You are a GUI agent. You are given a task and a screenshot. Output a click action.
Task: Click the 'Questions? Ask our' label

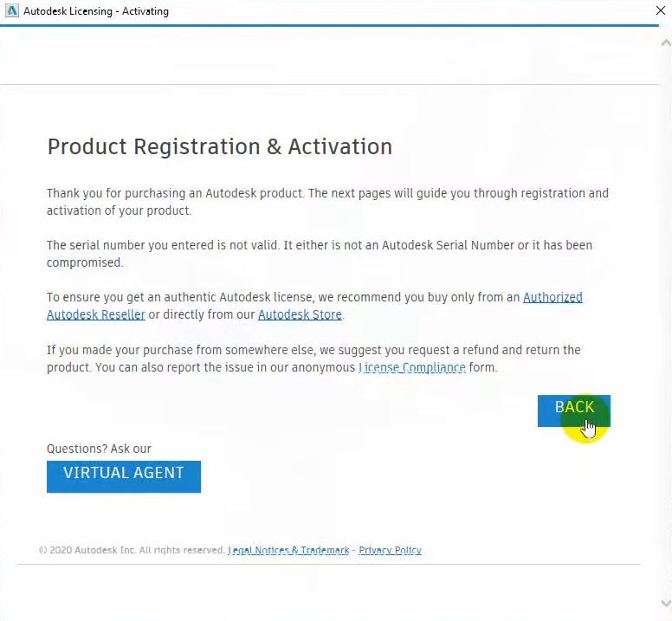[x=99, y=449]
